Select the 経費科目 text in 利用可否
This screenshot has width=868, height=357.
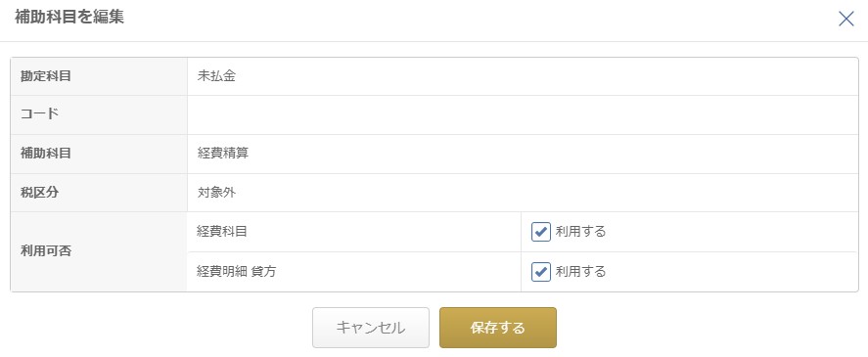222,232
